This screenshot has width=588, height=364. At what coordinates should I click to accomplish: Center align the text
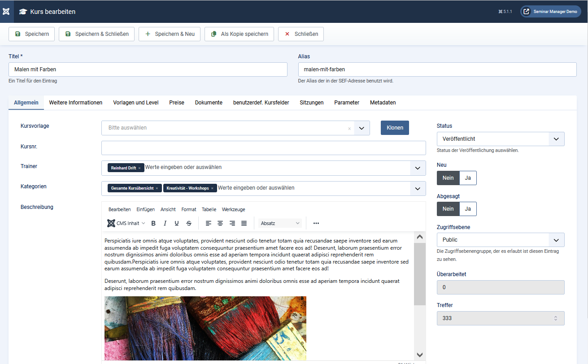coord(220,223)
